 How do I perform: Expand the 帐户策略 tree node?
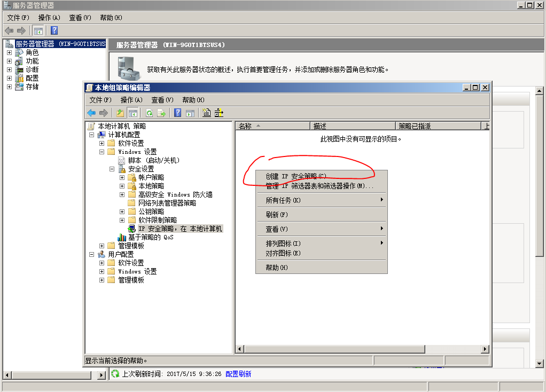coord(122,177)
